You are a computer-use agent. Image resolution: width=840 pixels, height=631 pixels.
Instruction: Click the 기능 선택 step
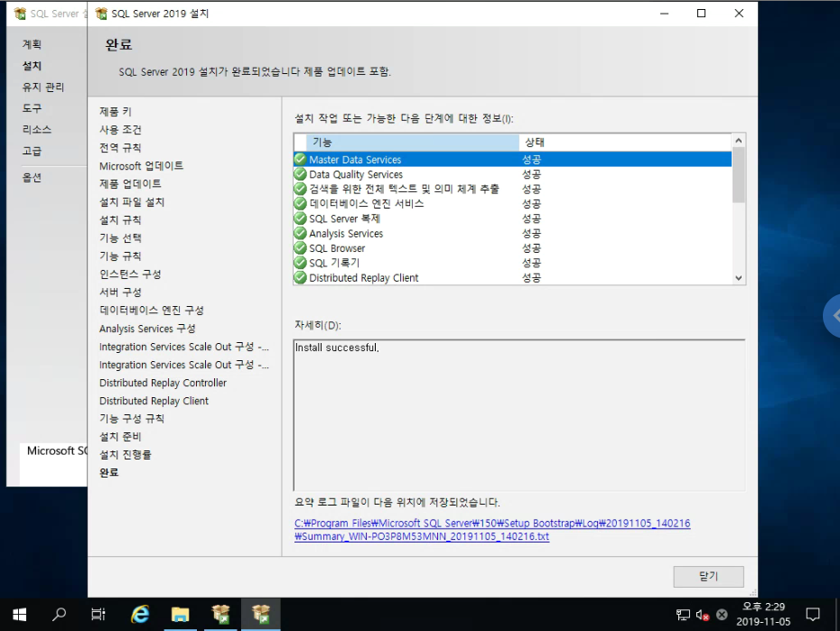(120, 237)
